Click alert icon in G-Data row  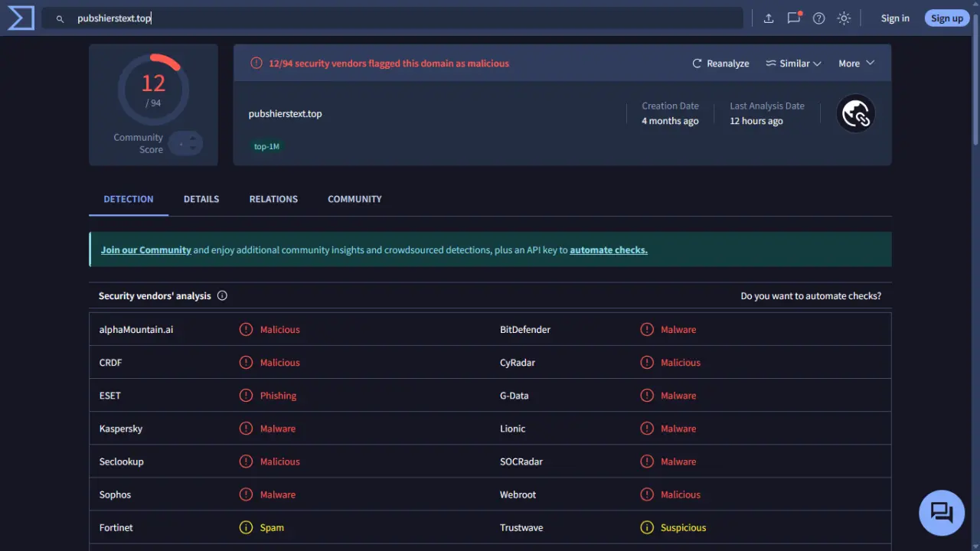[647, 395]
